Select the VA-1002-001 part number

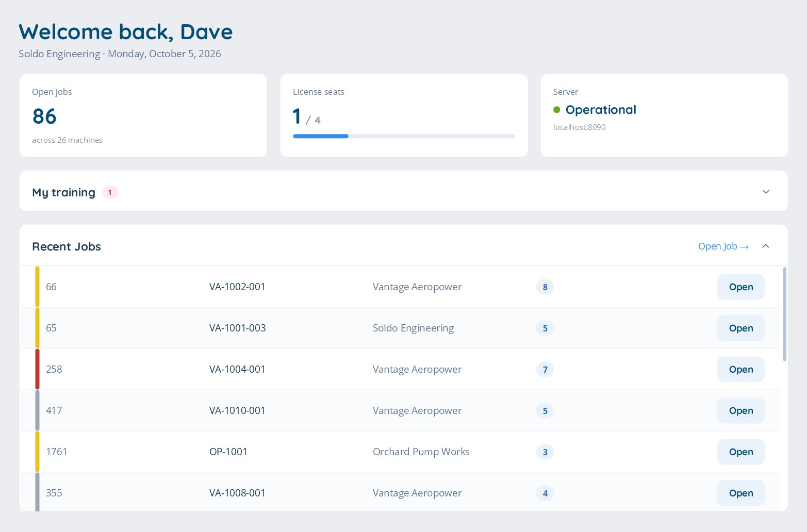coord(237,287)
